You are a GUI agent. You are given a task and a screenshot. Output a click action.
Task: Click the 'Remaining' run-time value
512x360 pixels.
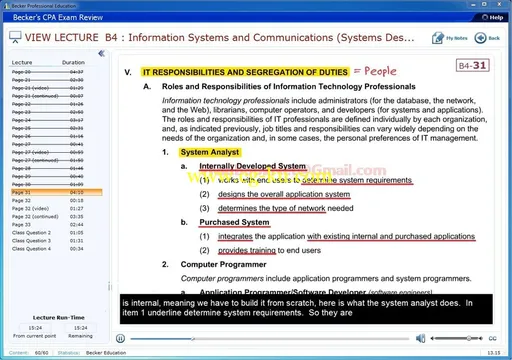[x=81, y=328]
